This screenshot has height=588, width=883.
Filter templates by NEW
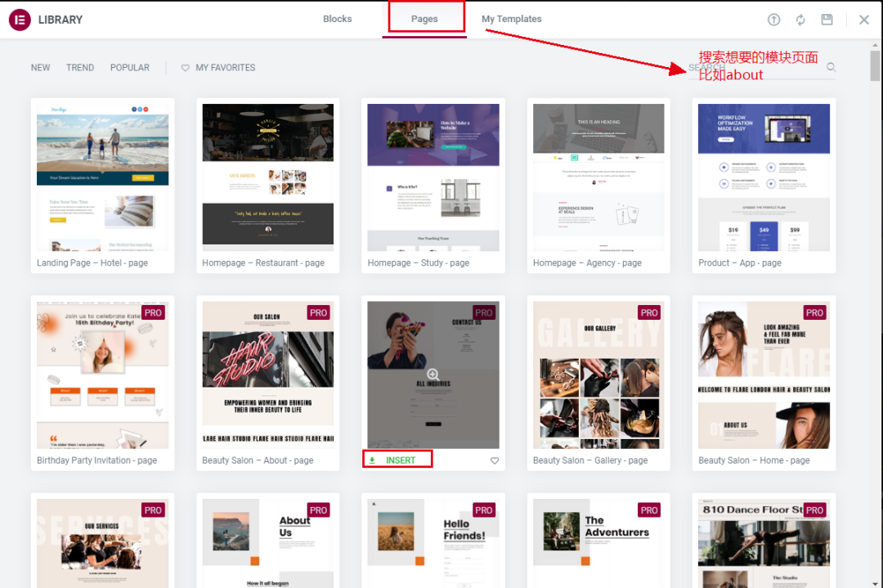[40, 68]
